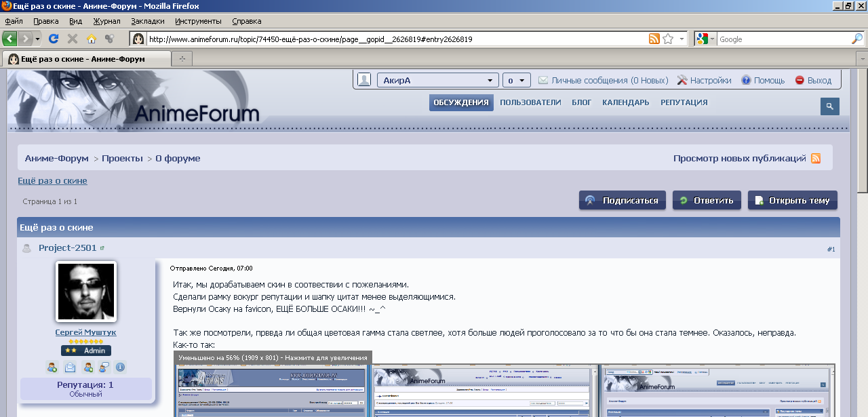
Task: Click the Подписаться button
Action: click(x=622, y=200)
